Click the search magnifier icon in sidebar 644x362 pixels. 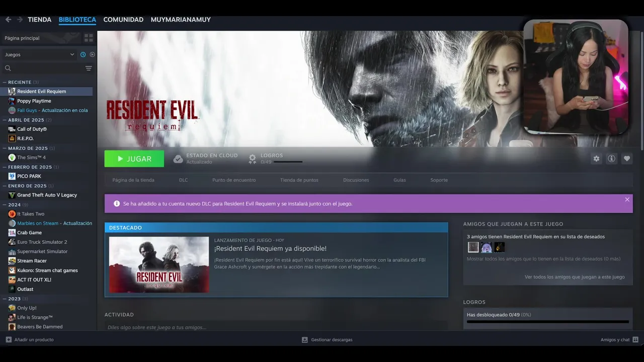coord(8,68)
